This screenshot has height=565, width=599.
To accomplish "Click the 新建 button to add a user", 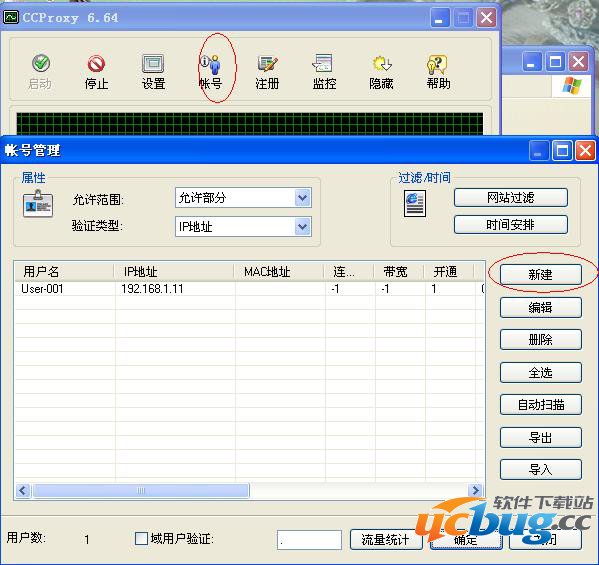I will [541, 274].
